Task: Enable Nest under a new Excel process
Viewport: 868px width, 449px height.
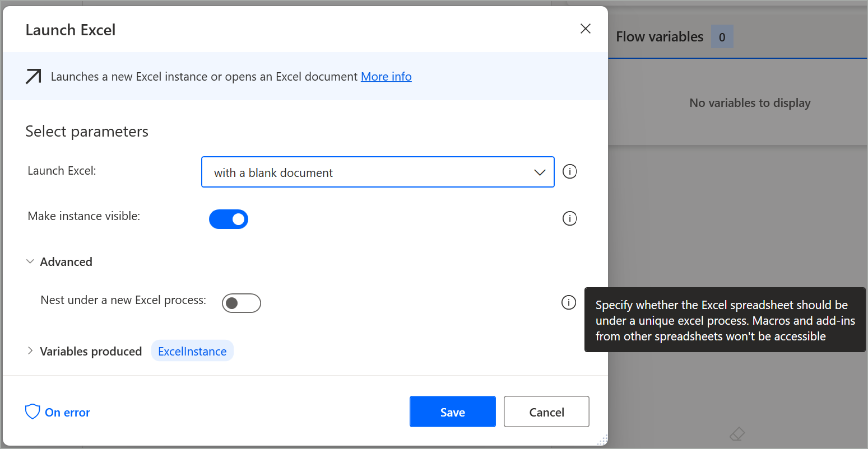Action: point(242,303)
